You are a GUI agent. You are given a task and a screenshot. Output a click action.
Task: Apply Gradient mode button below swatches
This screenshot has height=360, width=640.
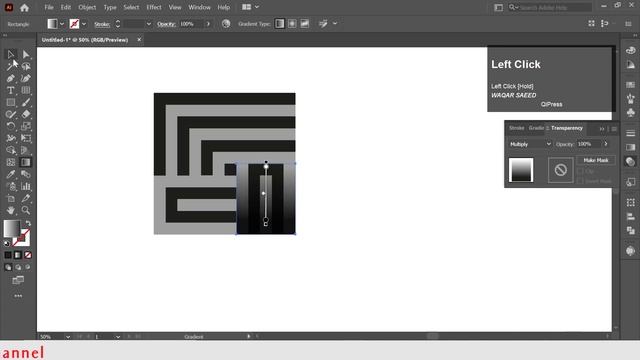[18, 255]
